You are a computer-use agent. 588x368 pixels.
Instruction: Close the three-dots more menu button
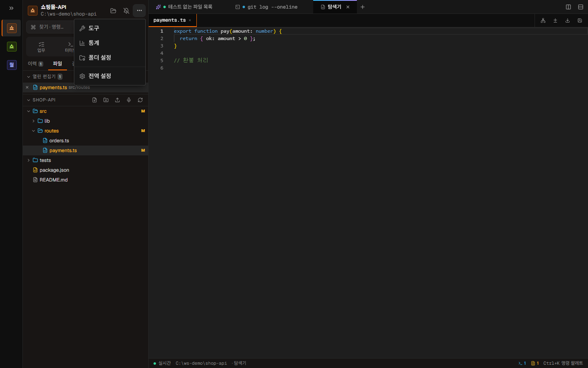click(139, 11)
